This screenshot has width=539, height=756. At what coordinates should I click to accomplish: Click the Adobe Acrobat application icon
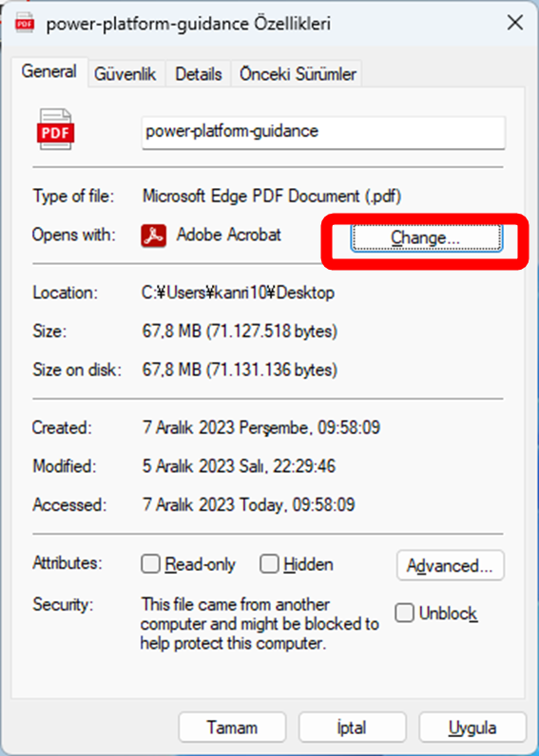tap(153, 236)
